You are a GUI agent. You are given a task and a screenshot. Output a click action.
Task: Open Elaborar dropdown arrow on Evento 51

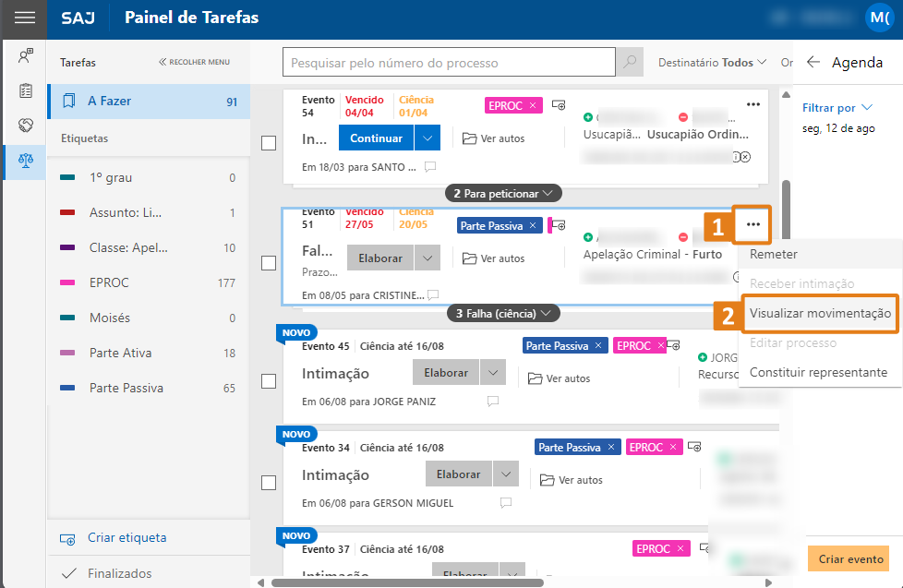pos(427,258)
